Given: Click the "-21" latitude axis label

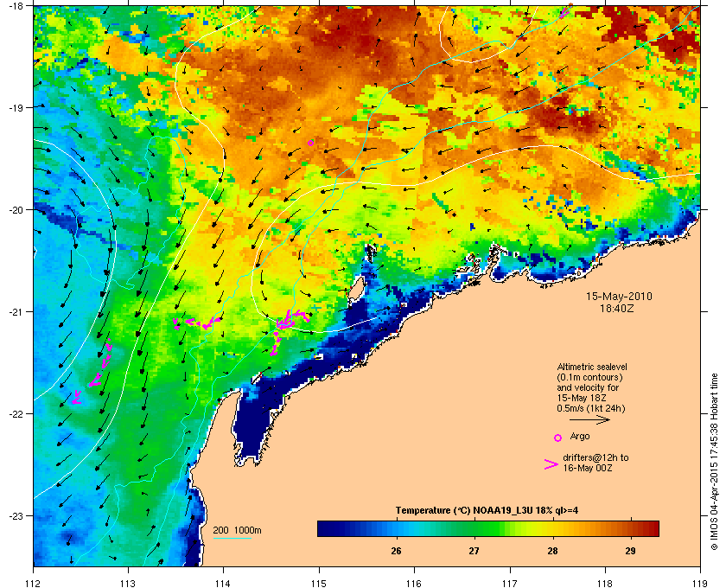Looking at the screenshot, I should [x=16, y=311].
